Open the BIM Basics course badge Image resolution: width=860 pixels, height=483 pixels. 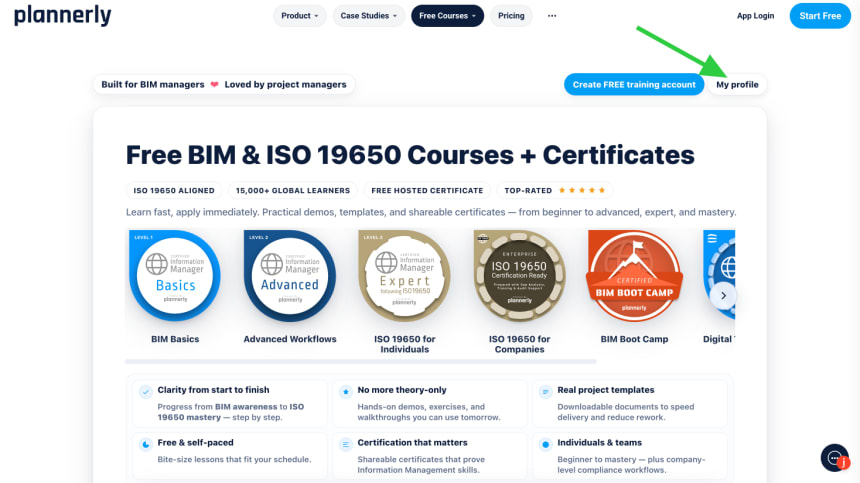click(x=175, y=276)
